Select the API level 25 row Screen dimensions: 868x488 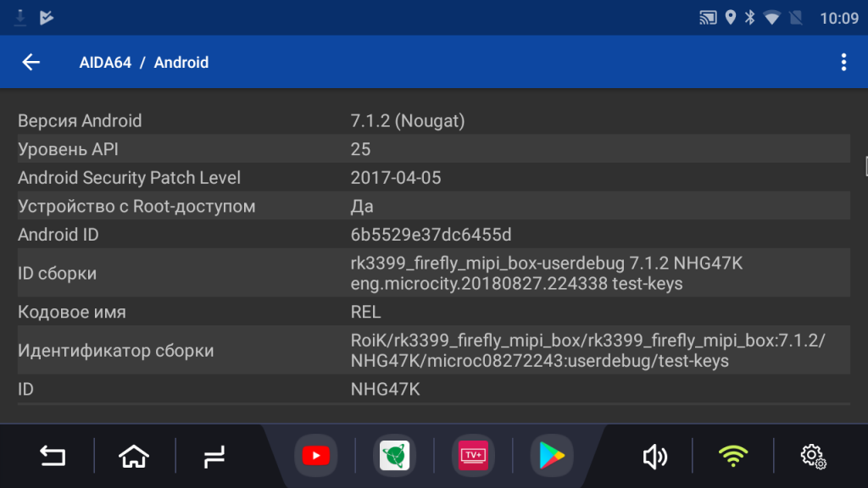[433, 149]
